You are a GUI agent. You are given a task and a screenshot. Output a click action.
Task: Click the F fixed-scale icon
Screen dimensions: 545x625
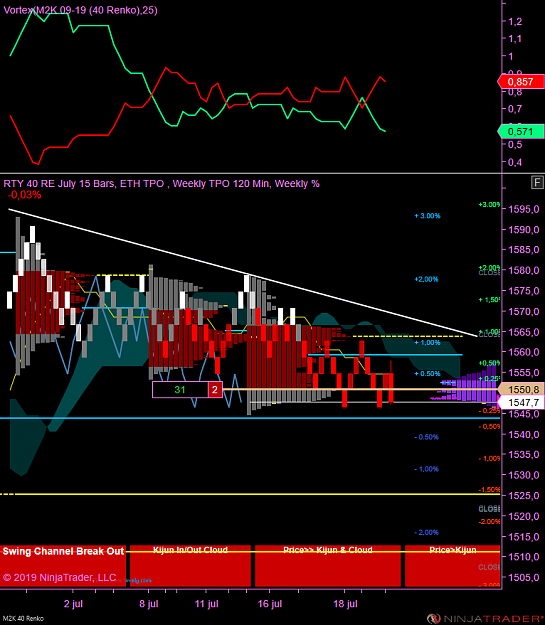(x=537, y=183)
